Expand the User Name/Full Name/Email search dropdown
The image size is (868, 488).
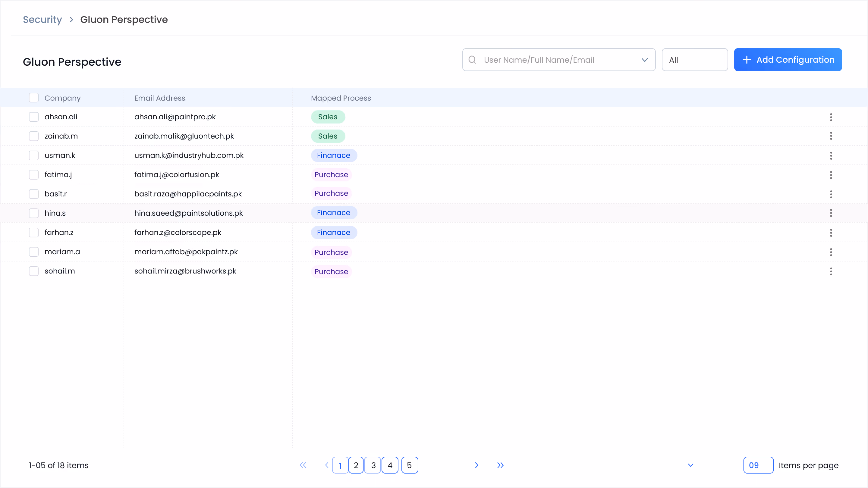tap(645, 60)
